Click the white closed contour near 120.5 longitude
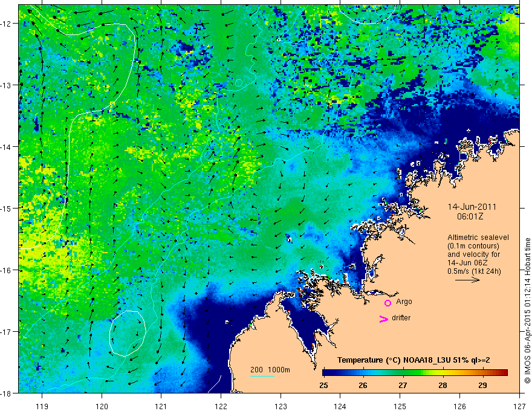532x411 pixels. (128, 334)
